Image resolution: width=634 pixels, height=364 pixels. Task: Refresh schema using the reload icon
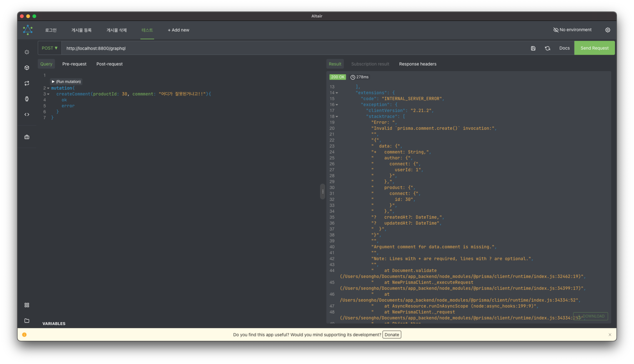tap(548, 48)
